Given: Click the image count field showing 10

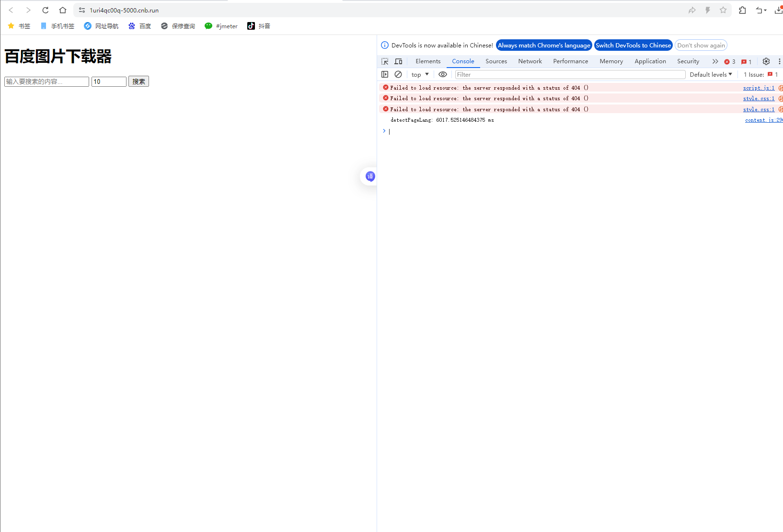Looking at the screenshot, I should [109, 81].
